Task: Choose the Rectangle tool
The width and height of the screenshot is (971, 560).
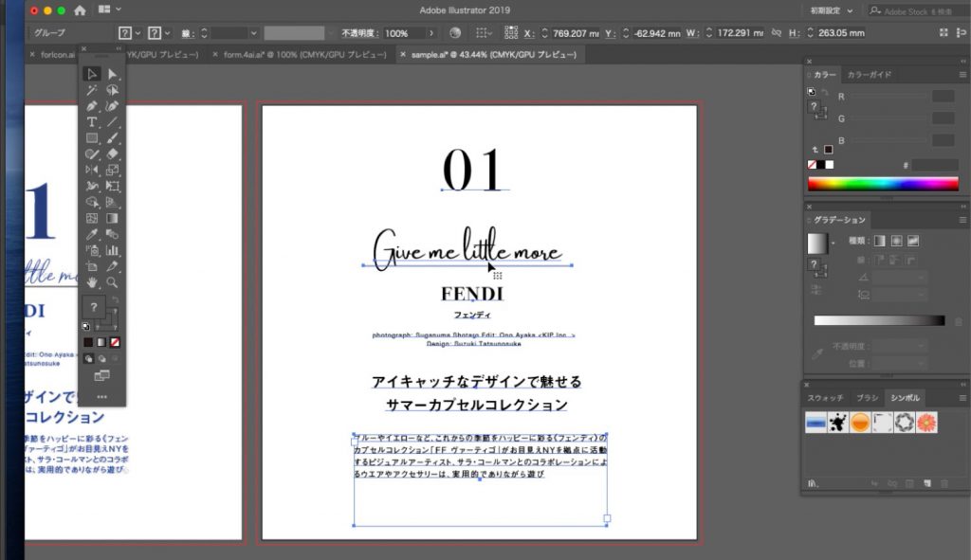Action: [92, 138]
